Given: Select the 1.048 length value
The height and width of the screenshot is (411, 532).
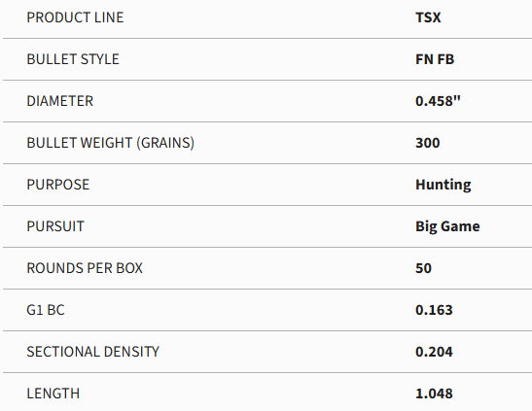Looking at the screenshot, I should [x=434, y=394].
